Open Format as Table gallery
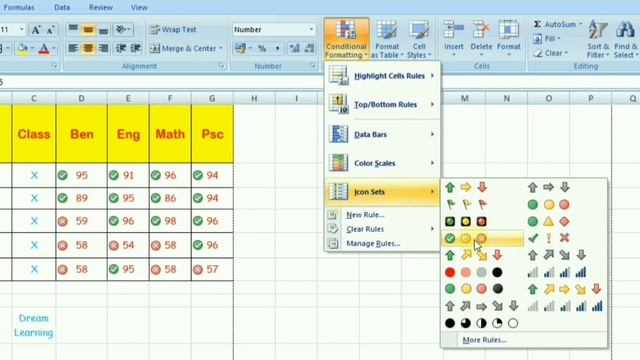 (387, 39)
